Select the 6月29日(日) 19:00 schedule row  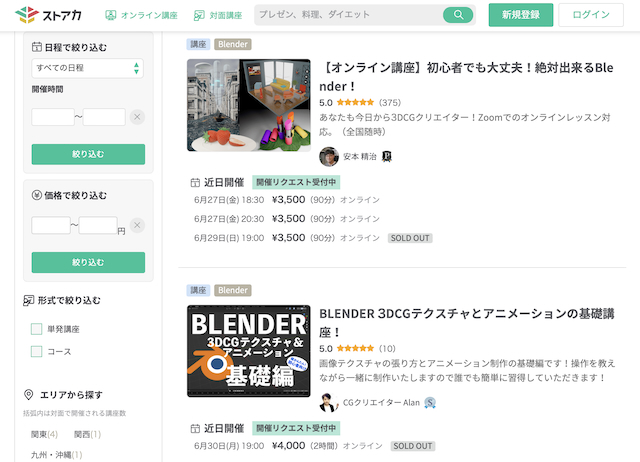(x=313, y=238)
